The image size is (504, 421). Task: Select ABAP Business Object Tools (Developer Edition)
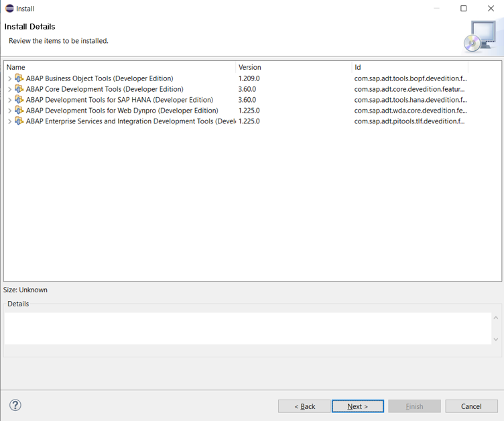pyautogui.click(x=99, y=78)
